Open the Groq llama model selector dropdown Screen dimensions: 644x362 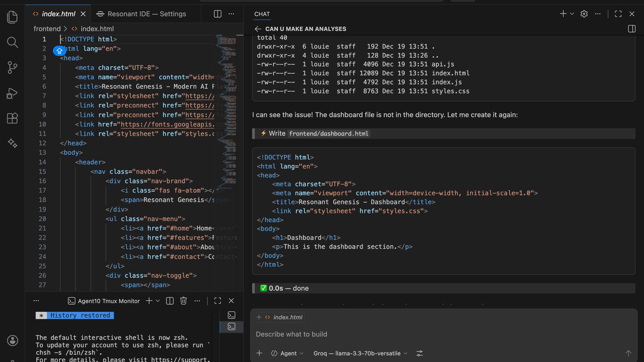(360, 353)
